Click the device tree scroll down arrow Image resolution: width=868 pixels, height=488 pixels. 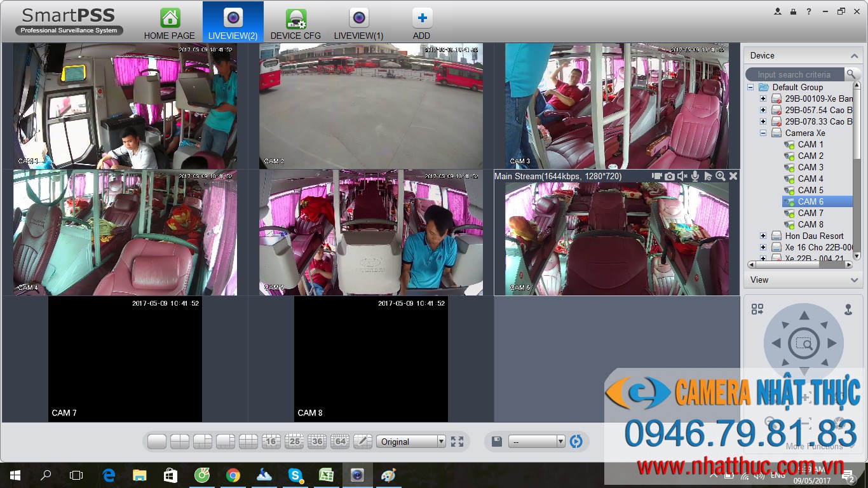pos(857,256)
